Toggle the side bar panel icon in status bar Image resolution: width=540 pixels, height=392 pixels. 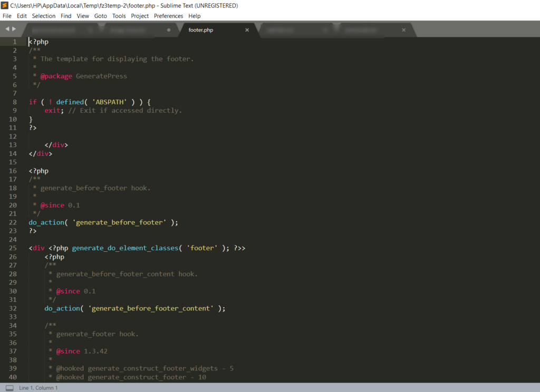[9, 388]
